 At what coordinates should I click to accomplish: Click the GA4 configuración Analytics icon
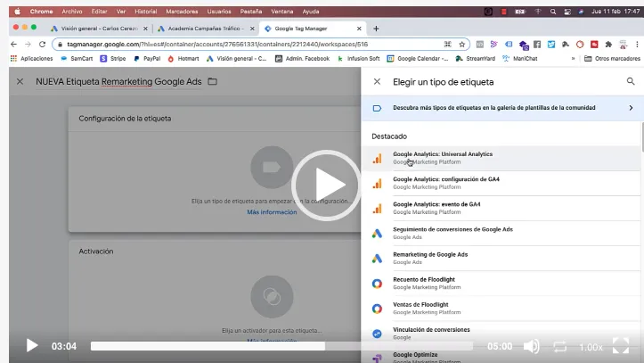click(x=377, y=184)
